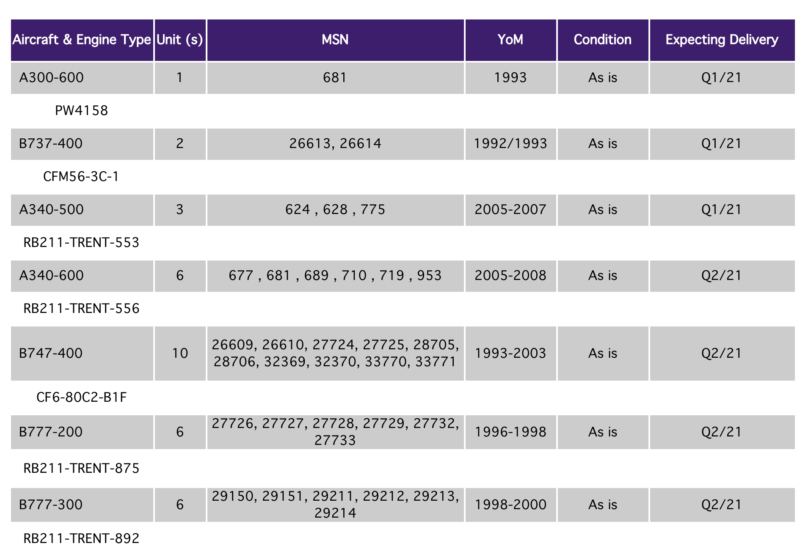Viewport: 800px width, 554px height.
Task: Click the 1993-2003 YoM cell
Action: click(x=510, y=354)
